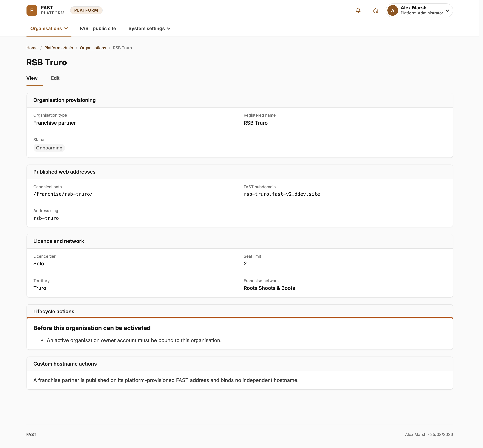Expand the System settings menu
Screen dimensions: 483x448
click(149, 29)
